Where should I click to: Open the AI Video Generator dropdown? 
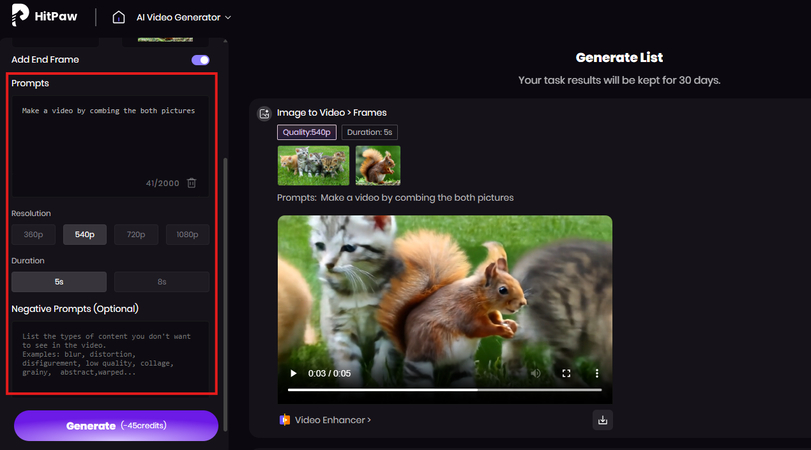pos(184,17)
